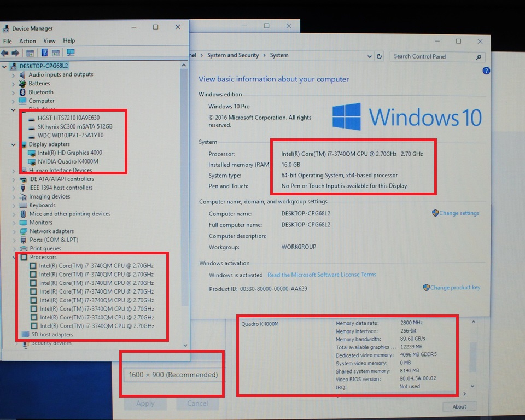The height and width of the screenshot is (420, 525).
Task: Click the blue help icon in System window
Action: click(486, 71)
